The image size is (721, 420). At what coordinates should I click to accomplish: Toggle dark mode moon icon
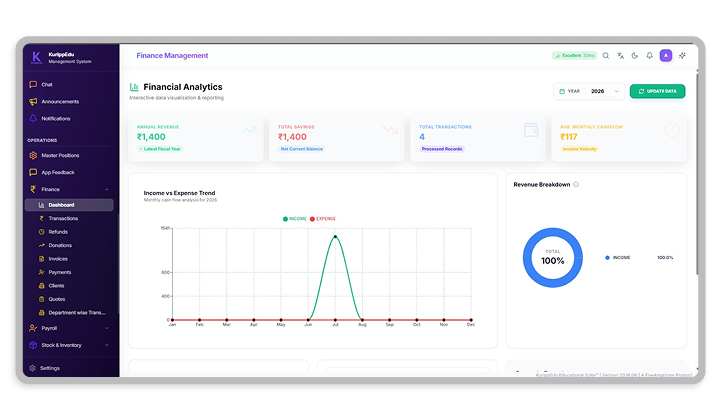click(x=635, y=56)
